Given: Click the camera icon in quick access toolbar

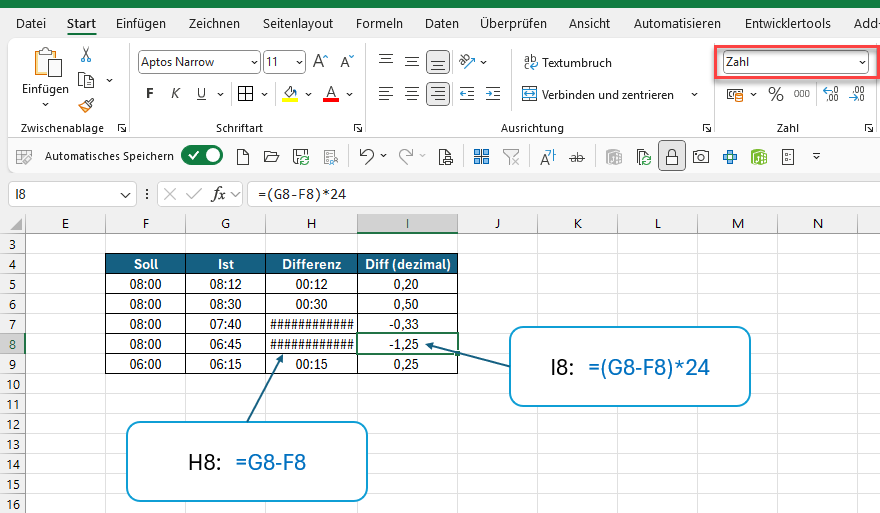Looking at the screenshot, I should [701, 156].
